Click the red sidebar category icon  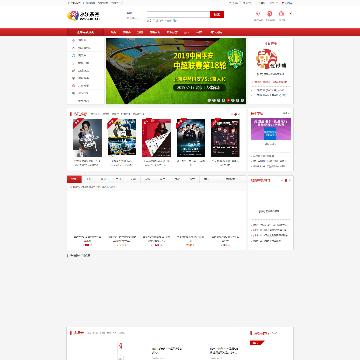(73, 86)
